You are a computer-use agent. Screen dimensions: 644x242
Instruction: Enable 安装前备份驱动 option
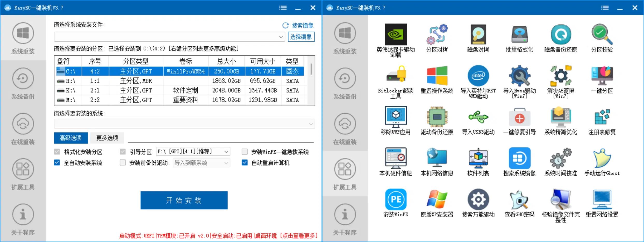click(123, 163)
